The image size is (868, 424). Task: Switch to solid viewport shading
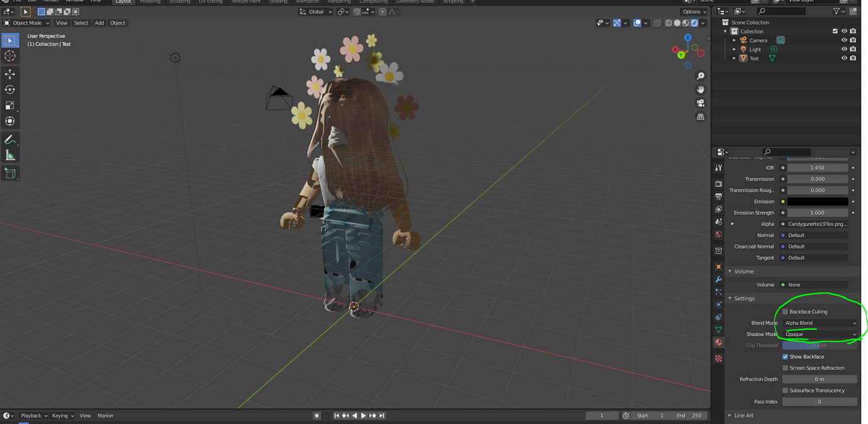pos(677,23)
